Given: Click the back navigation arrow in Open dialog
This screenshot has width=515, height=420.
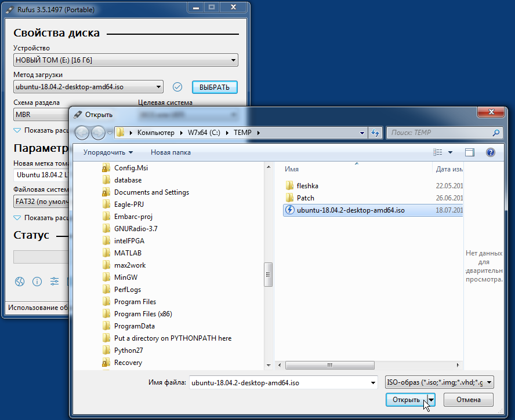Looking at the screenshot, I should tap(82, 133).
